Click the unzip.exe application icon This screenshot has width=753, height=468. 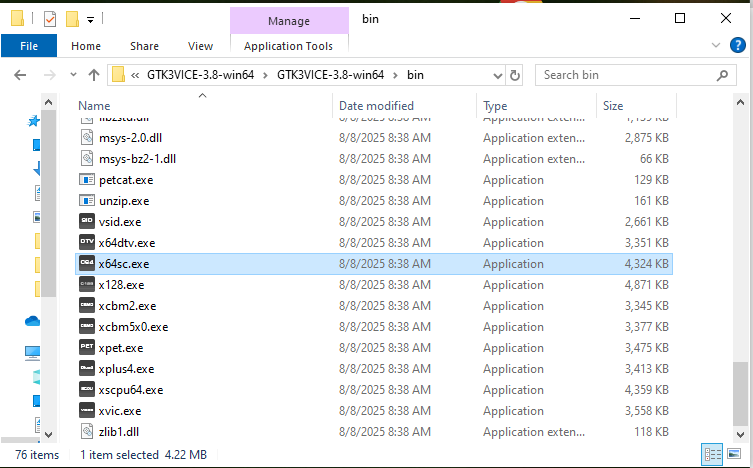point(87,201)
